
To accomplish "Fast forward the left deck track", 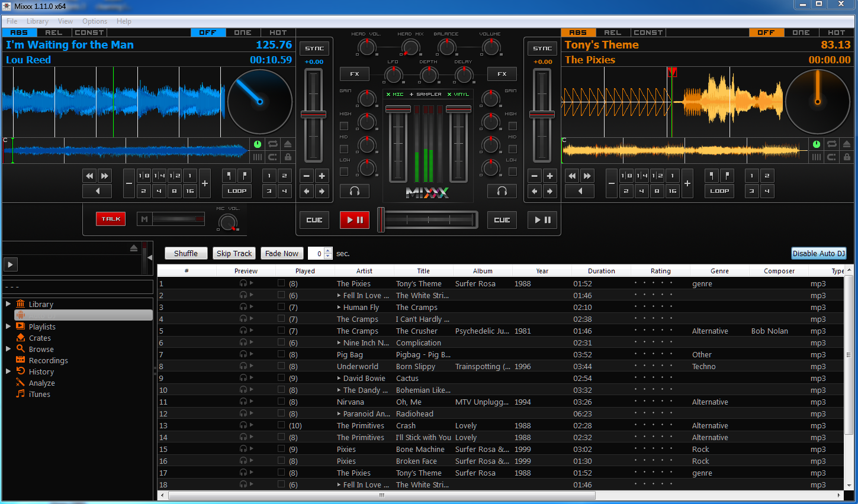I will 105,176.
